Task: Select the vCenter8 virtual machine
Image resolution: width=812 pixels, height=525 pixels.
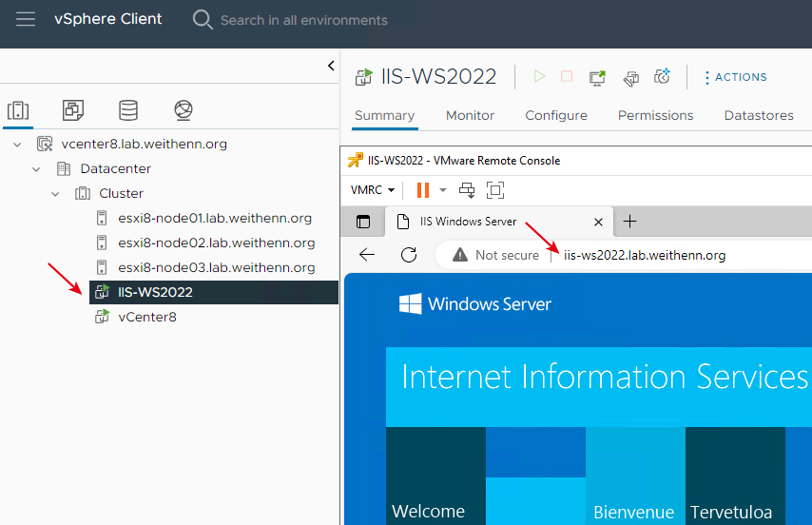Action: coord(147,317)
